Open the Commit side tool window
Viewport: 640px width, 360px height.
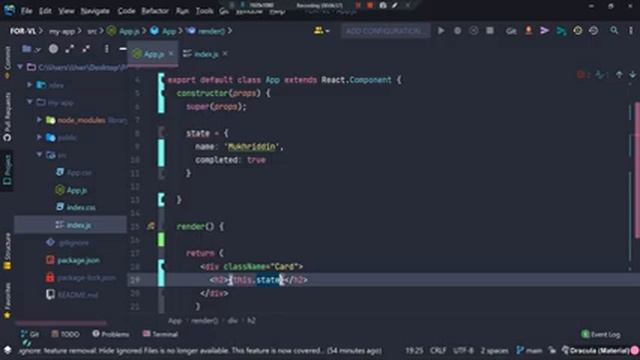coord(7,62)
